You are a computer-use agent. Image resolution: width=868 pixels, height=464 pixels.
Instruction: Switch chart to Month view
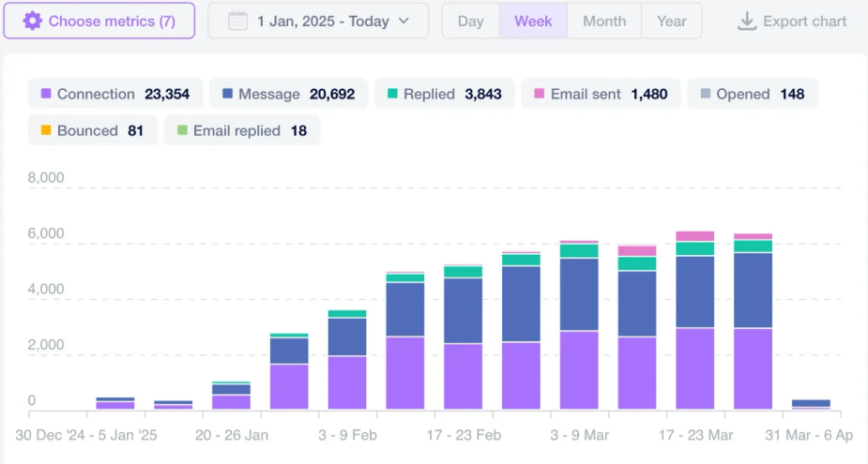[604, 21]
